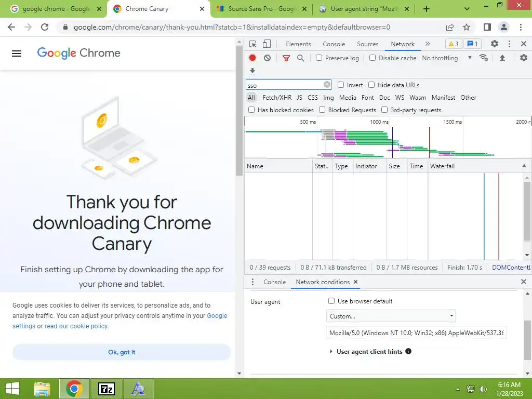
Task: Open DevTools customize three-dot menu
Action: [x=509, y=44]
